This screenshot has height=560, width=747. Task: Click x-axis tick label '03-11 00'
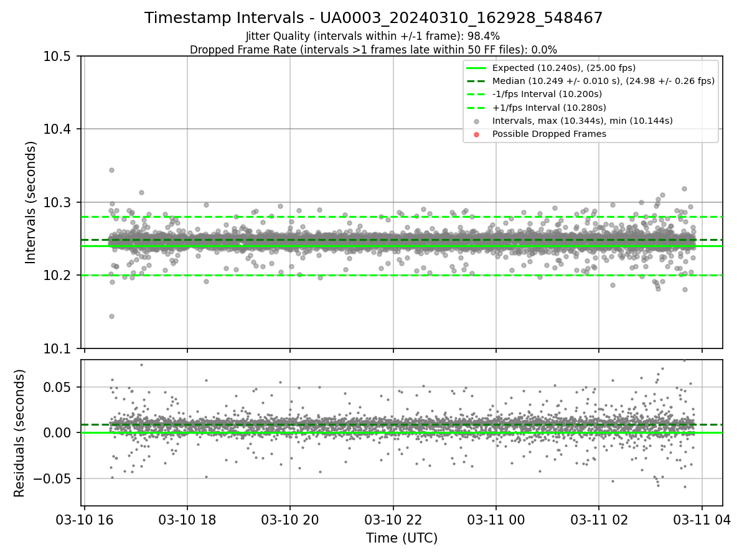(496, 519)
